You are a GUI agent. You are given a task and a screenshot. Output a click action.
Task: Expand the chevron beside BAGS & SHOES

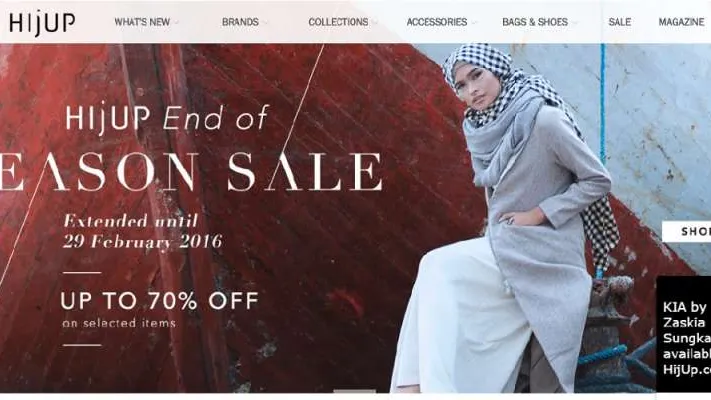(575, 22)
